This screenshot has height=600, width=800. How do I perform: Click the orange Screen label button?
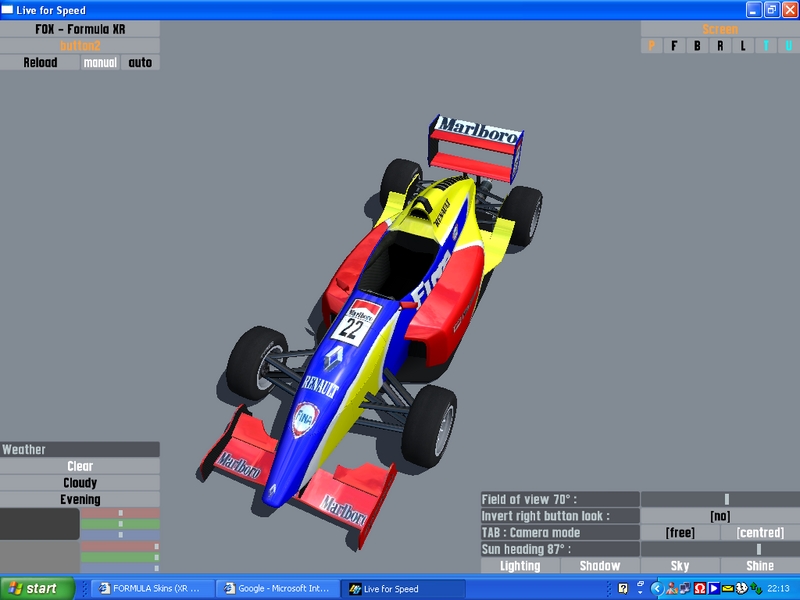pyautogui.click(x=720, y=29)
